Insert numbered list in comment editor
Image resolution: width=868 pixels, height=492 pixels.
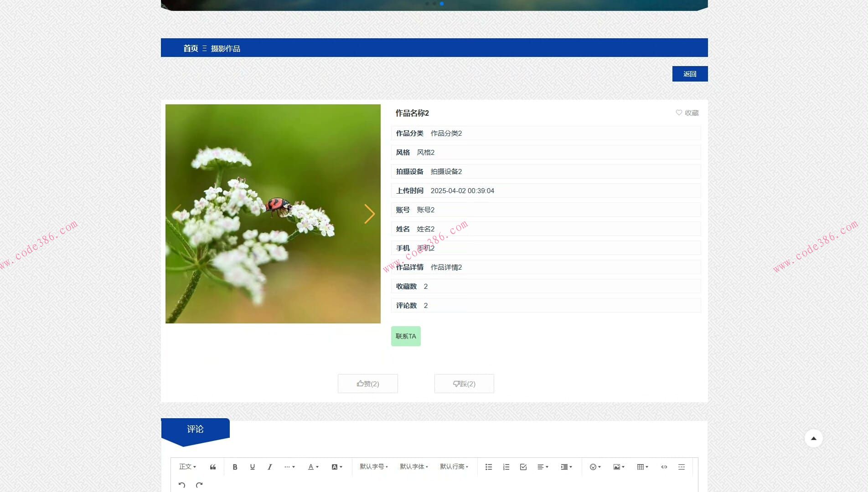506,467
